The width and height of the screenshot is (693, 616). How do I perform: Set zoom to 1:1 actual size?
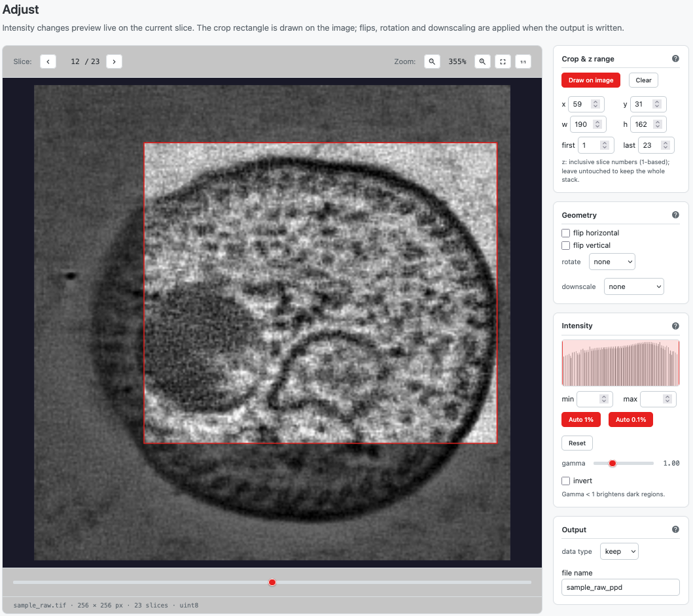coord(523,61)
